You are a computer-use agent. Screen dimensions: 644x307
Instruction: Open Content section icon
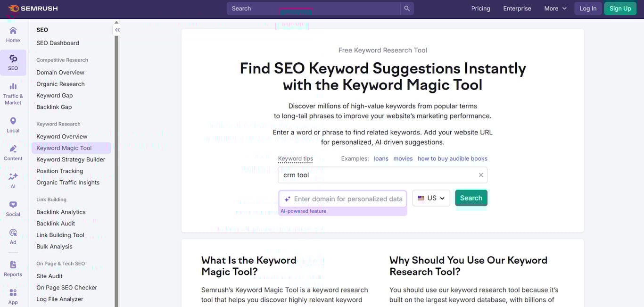(x=13, y=153)
